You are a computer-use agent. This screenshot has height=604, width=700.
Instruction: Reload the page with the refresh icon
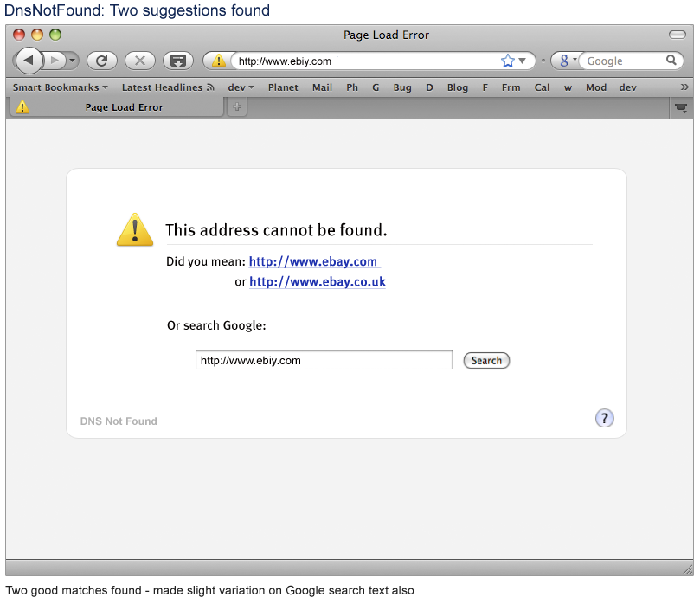click(101, 61)
